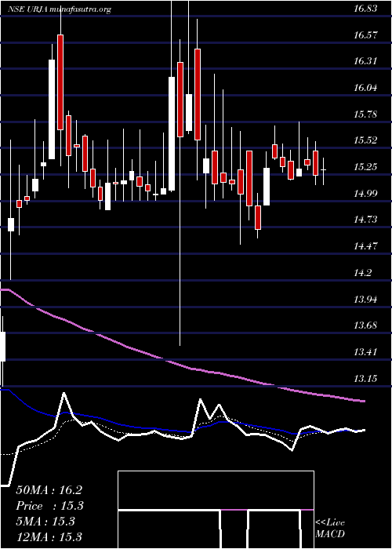Image resolution: width=392 pixels, height=549 pixels.
Task: Click the 13.94 price axis label
Action: [365, 299]
